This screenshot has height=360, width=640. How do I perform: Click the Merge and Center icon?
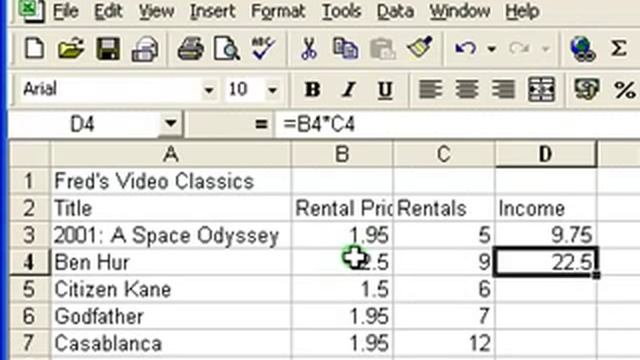tap(541, 89)
